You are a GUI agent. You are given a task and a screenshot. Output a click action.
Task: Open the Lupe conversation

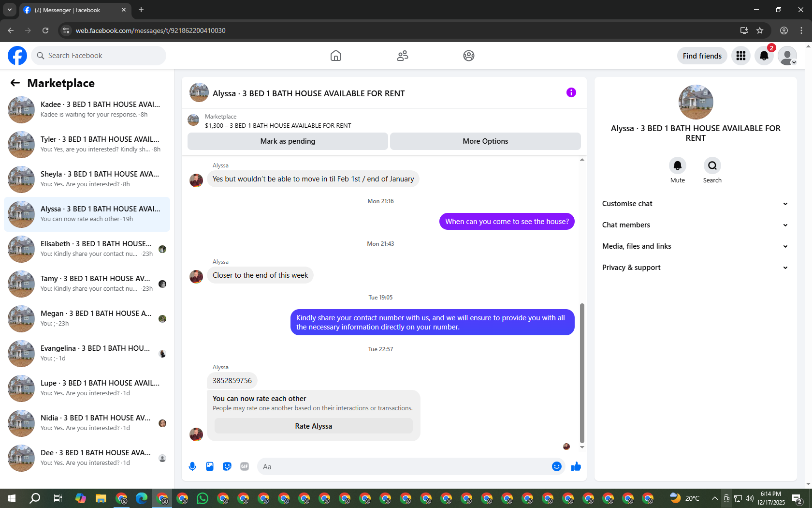[87, 388]
